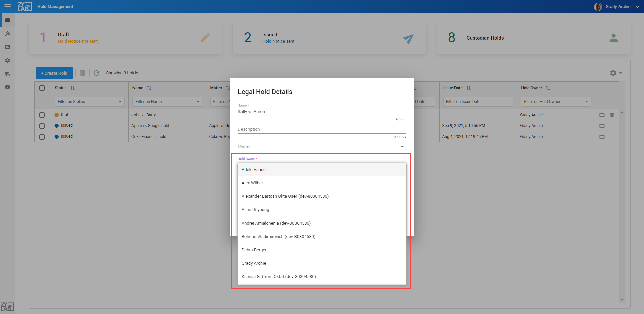This screenshot has width=644, height=314.
Task: Open the hamburger navigation menu
Action: 7,7
